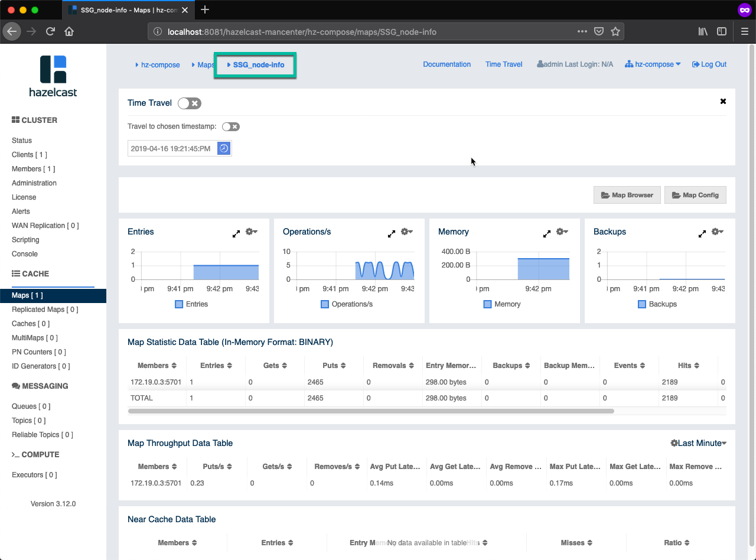Viewport: 756px width, 560px height.
Task: Toggle Travel to chosen timestamp switch
Action: 231,126
